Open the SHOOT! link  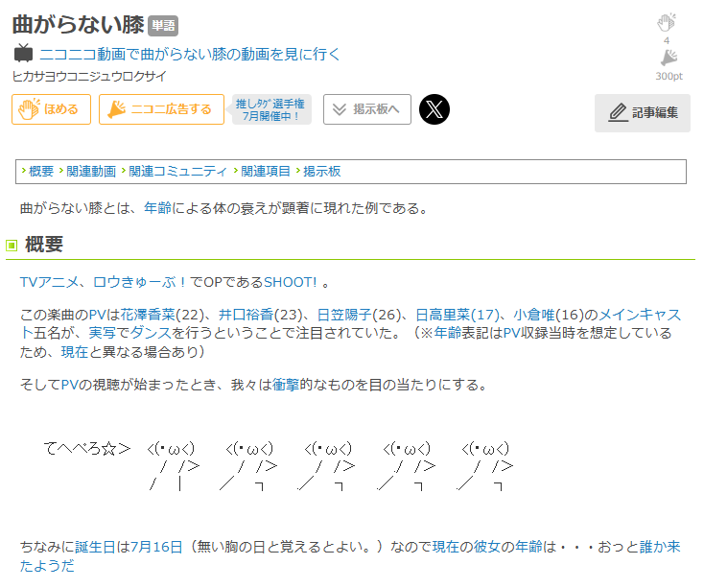(x=290, y=282)
